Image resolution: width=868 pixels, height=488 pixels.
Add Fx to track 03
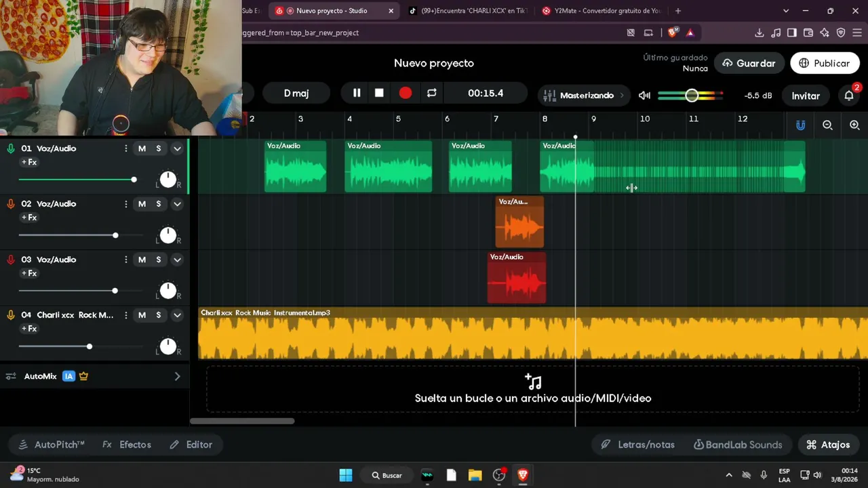(28, 273)
